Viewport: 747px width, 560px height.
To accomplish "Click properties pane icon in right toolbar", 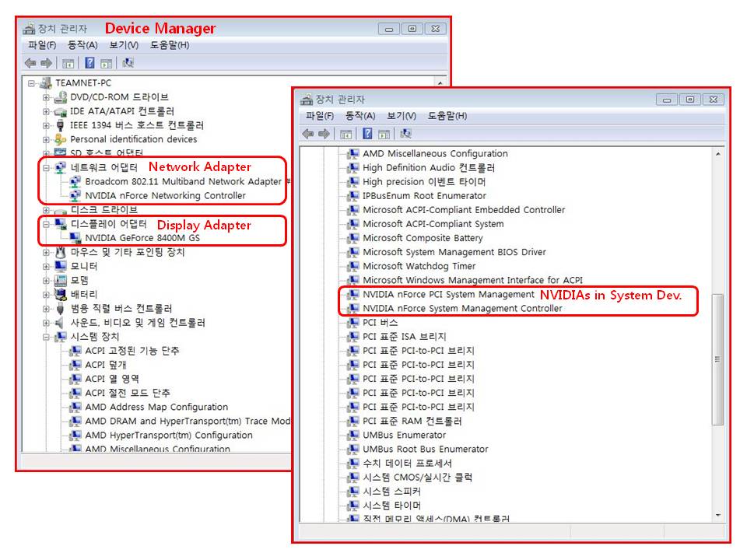I will 384,135.
